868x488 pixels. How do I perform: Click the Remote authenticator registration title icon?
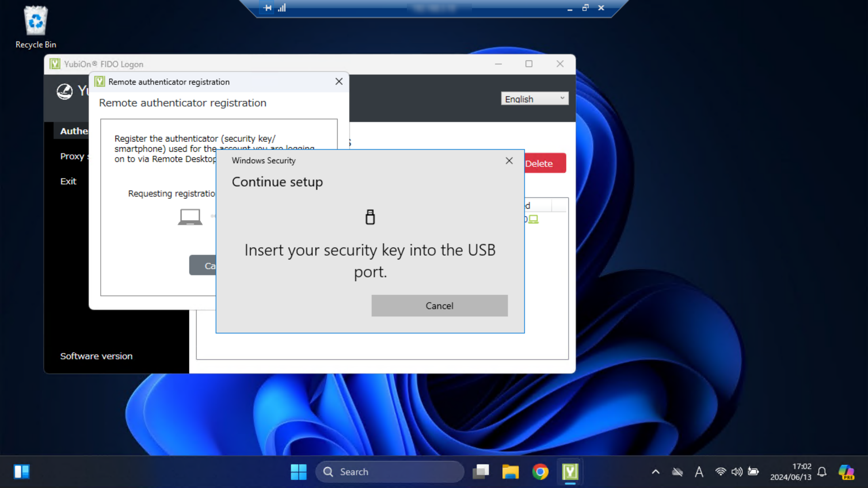point(100,82)
